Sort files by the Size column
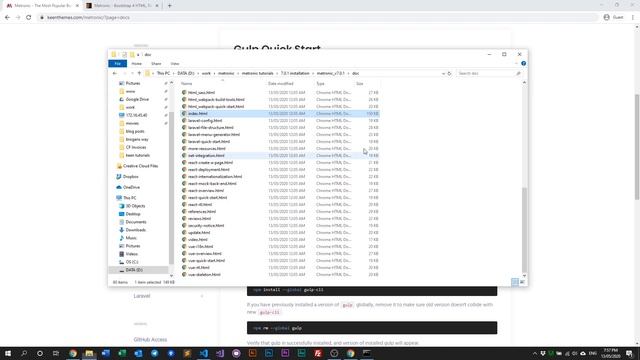Image resolution: width=640 pixels, height=360 pixels. 367,84
